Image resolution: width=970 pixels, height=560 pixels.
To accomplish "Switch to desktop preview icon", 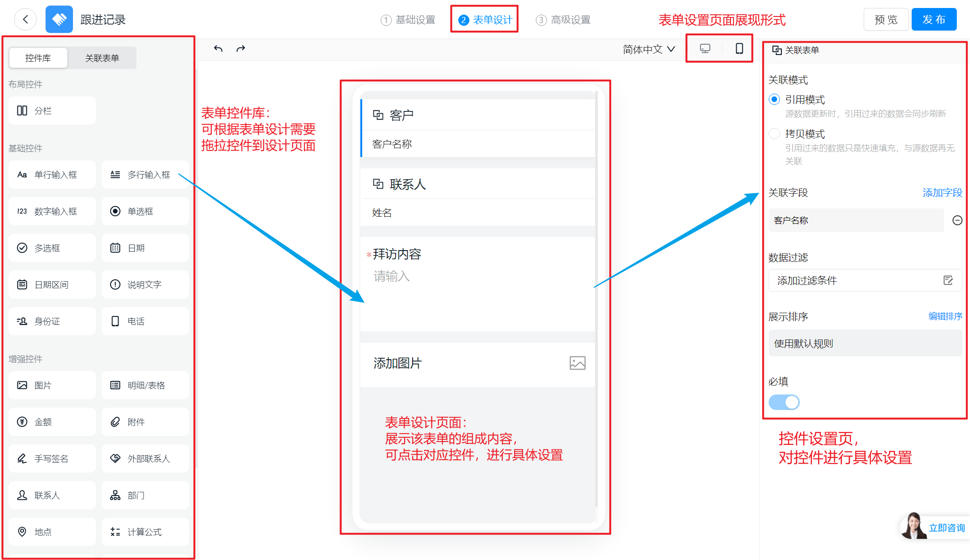I will click(705, 48).
